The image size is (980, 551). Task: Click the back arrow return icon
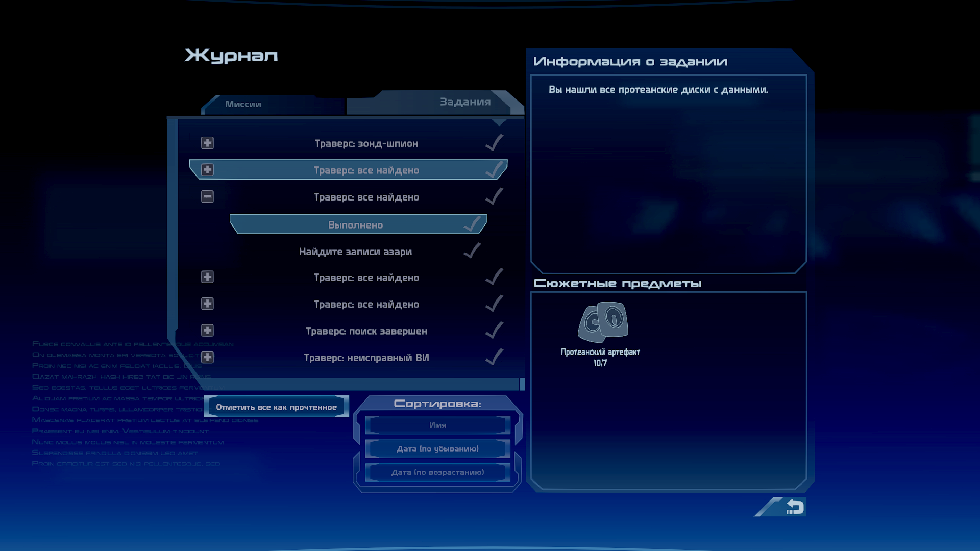[794, 507]
